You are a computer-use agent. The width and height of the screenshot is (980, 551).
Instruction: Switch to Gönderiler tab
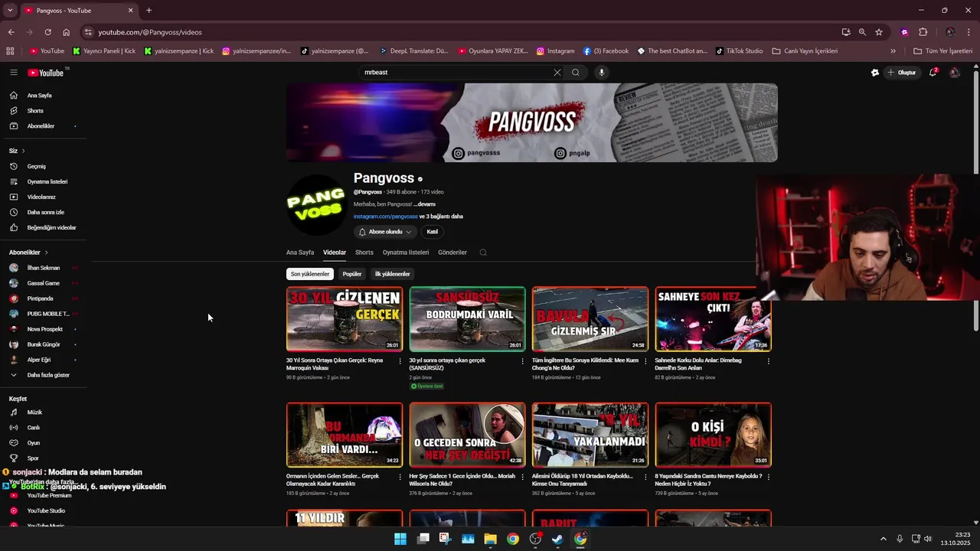(452, 253)
